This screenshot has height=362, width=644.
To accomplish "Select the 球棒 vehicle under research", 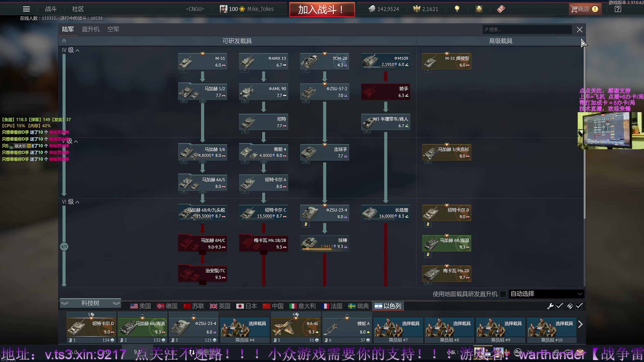I will click(x=325, y=243).
